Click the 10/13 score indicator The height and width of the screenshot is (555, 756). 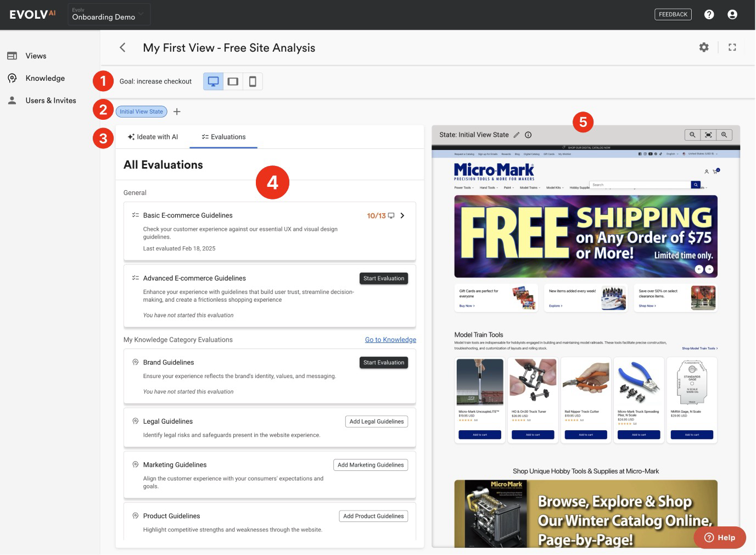[x=376, y=216]
